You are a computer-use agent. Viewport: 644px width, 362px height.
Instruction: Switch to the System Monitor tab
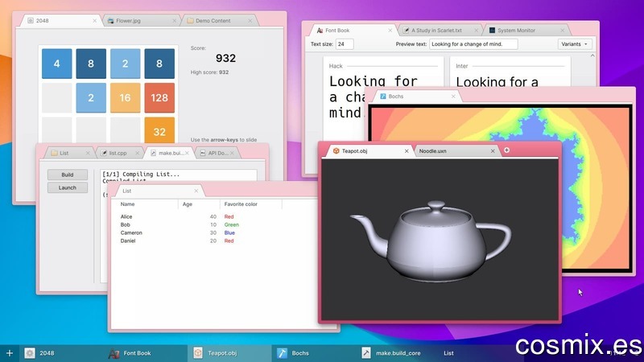[x=526, y=31]
